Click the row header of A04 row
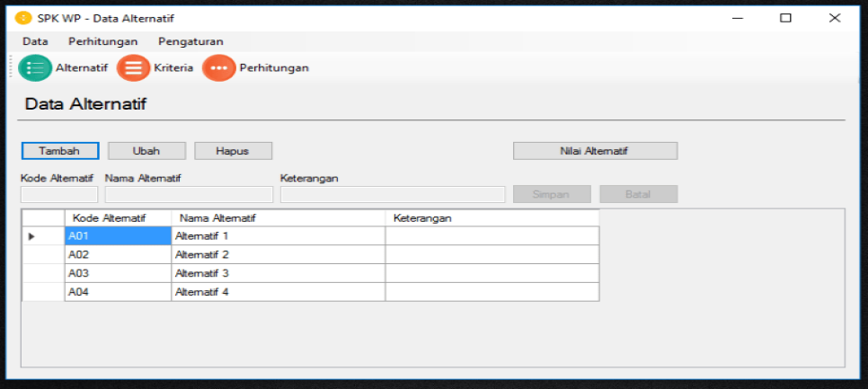 (43, 292)
